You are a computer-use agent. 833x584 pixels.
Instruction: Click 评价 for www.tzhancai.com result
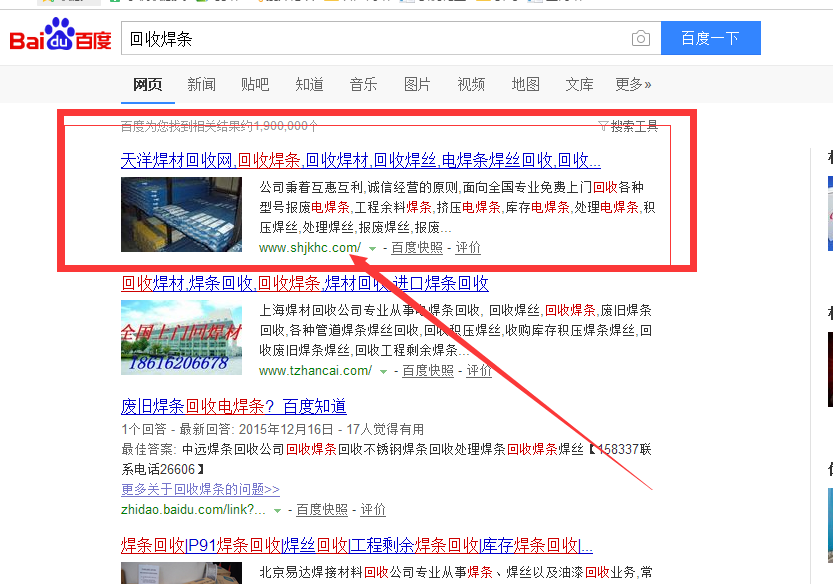coord(479,371)
